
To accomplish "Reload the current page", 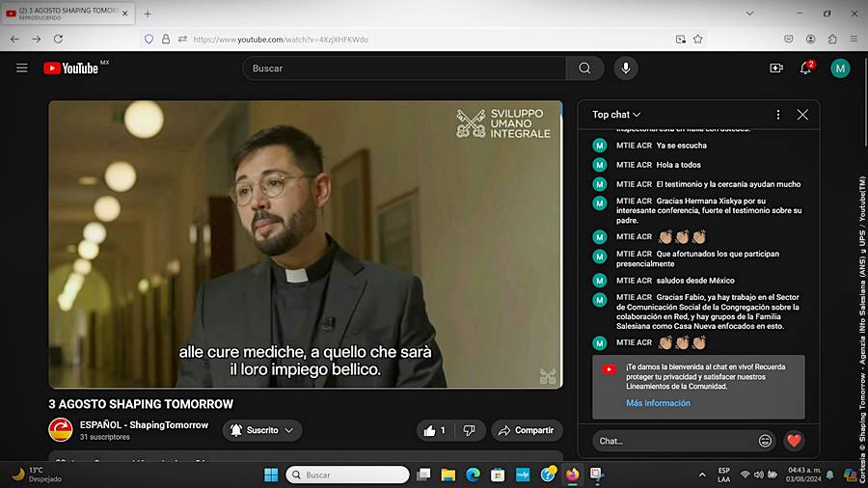I will pos(58,40).
